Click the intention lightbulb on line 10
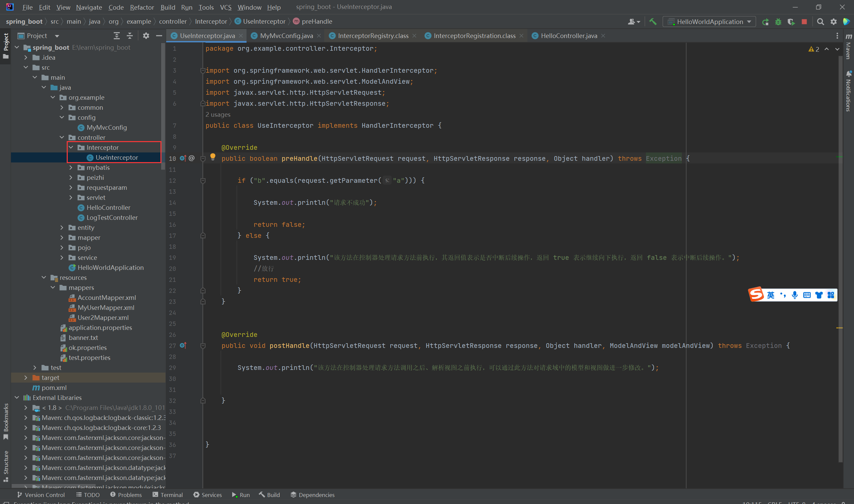Viewport: 854px width, 504px height. pos(213,156)
